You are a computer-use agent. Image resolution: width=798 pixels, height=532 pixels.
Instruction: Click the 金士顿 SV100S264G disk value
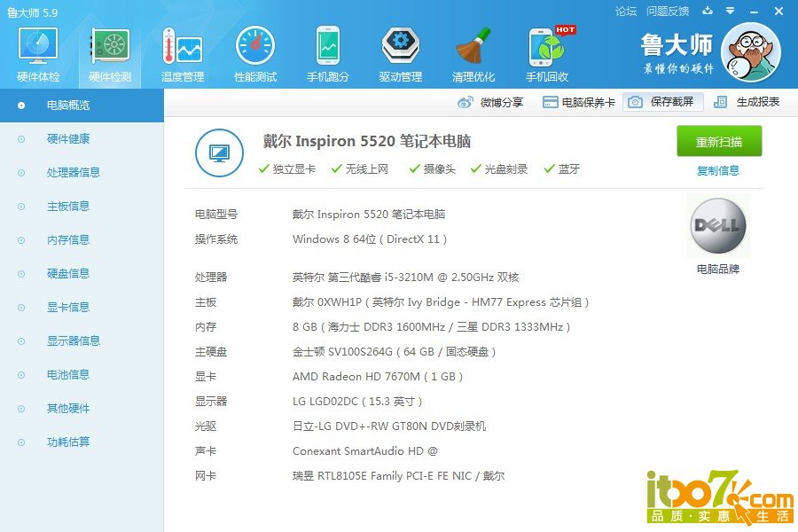395,352
